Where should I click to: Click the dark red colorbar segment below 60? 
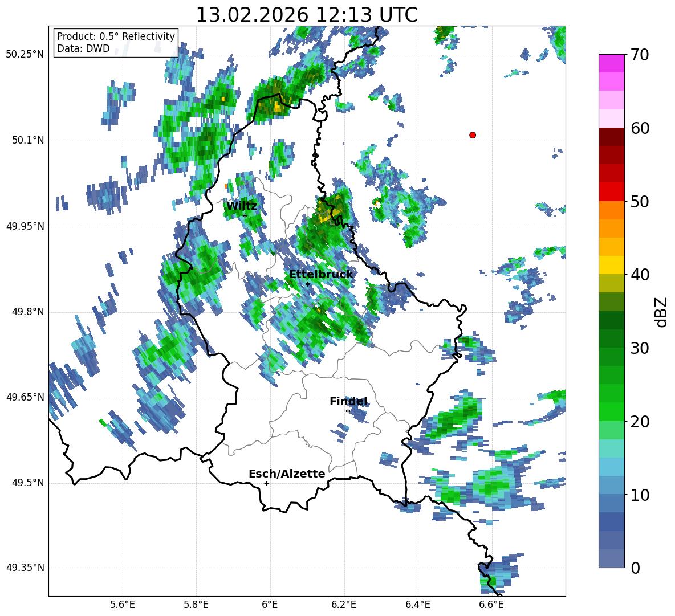pyautogui.click(x=612, y=137)
